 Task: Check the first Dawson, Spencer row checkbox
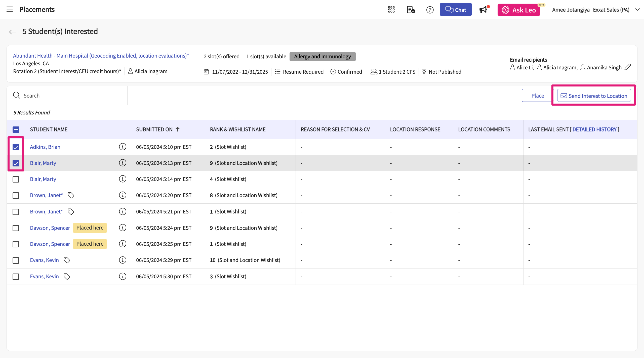[x=16, y=228]
